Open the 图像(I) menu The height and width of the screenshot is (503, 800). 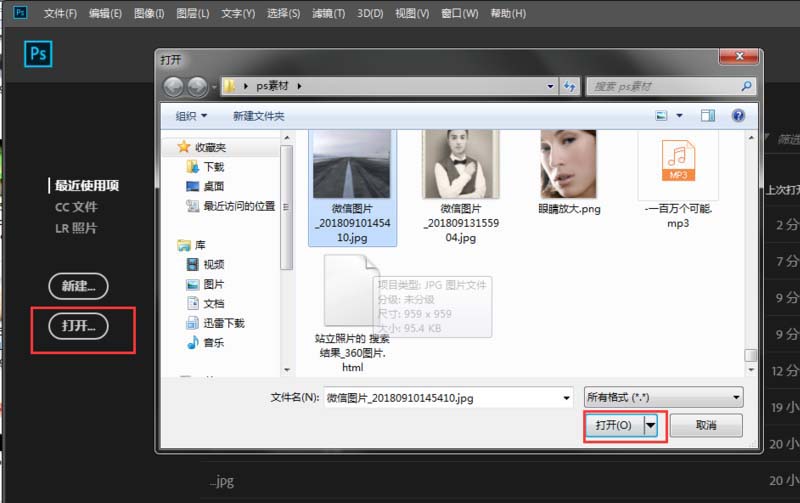click(x=149, y=14)
